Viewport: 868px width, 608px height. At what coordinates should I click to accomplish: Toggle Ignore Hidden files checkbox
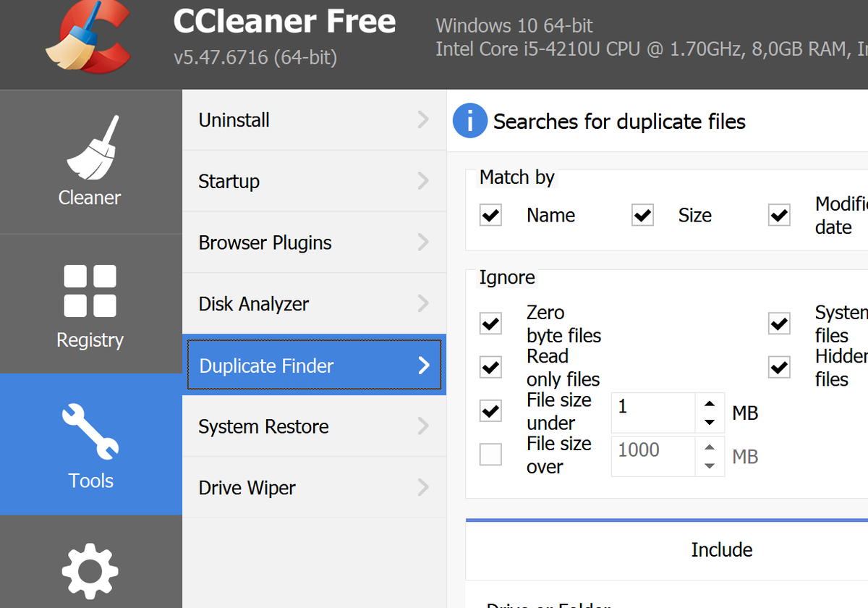(779, 367)
